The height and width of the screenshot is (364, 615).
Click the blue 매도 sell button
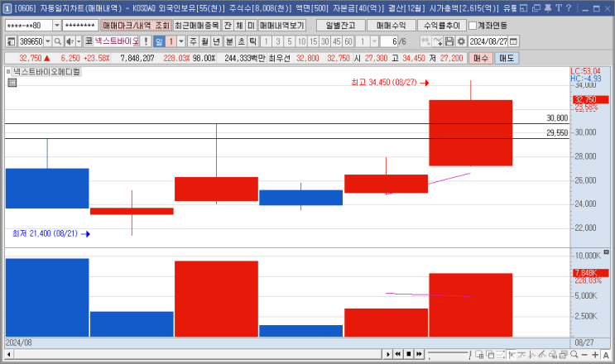(x=507, y=58)
